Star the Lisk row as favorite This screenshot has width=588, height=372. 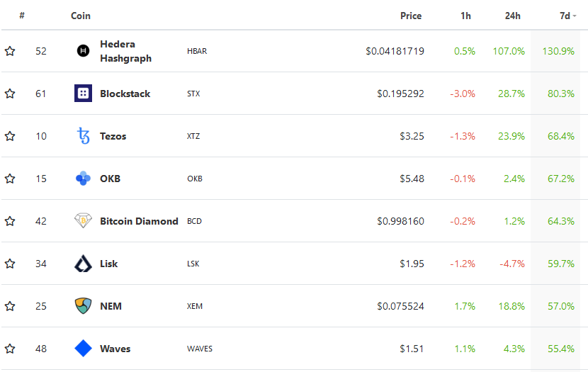pos(10,264)
